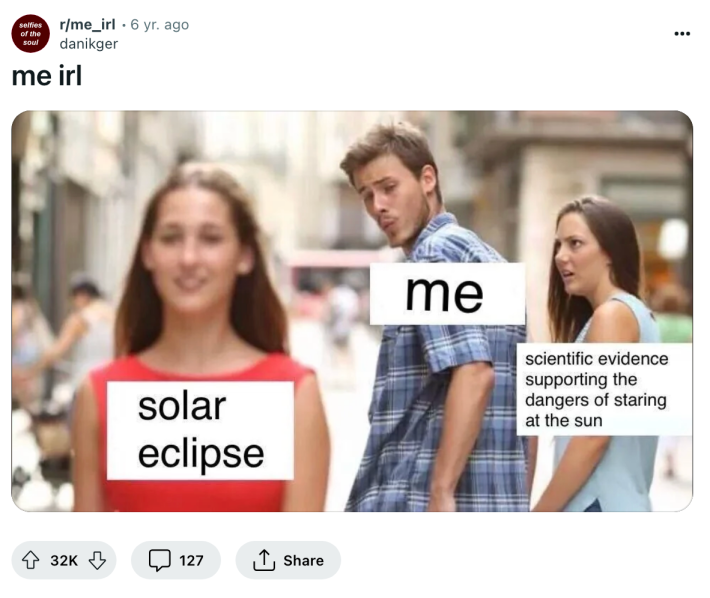Click the 32K vote count

pyautogui.click(x=64, y=560)
